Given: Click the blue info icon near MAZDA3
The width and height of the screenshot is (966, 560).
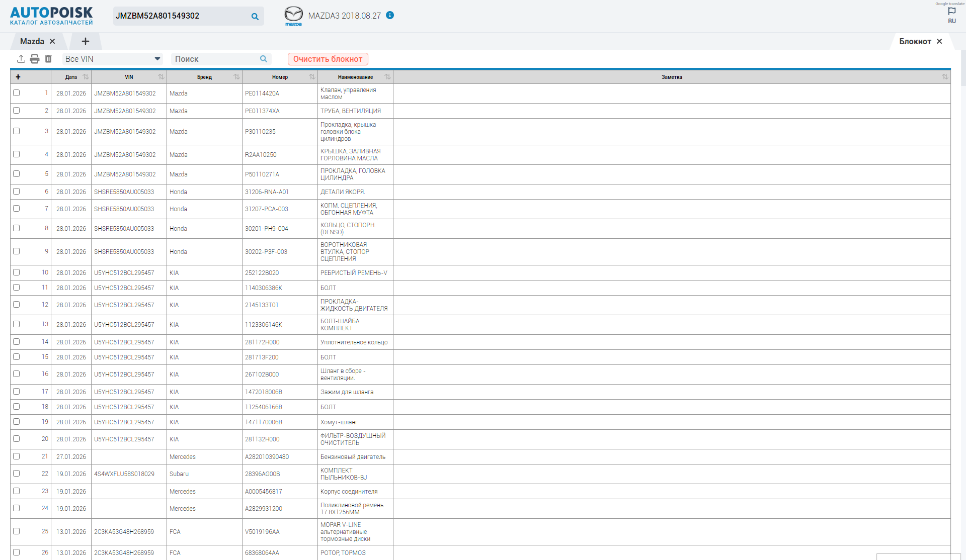Looking at the screenshot, I should pyautogui.click(x=390, y=16).
